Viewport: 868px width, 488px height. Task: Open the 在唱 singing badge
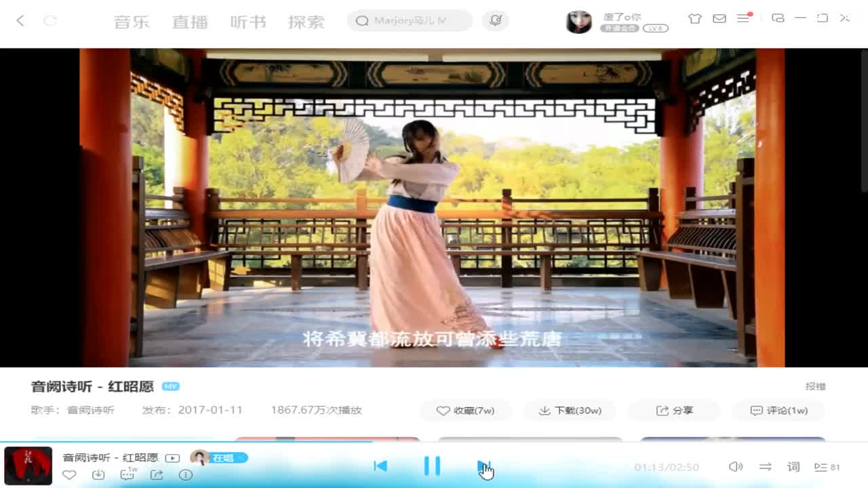[218, 458]
